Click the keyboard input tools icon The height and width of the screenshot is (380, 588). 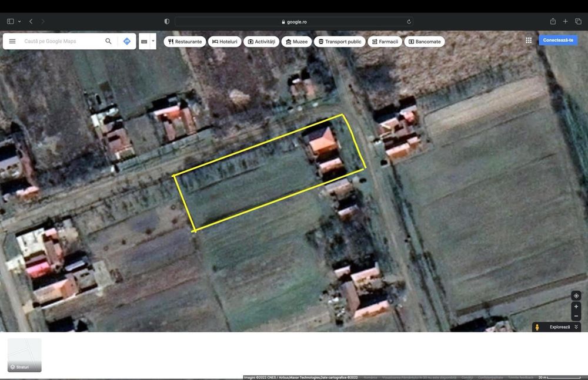(144, 42)
